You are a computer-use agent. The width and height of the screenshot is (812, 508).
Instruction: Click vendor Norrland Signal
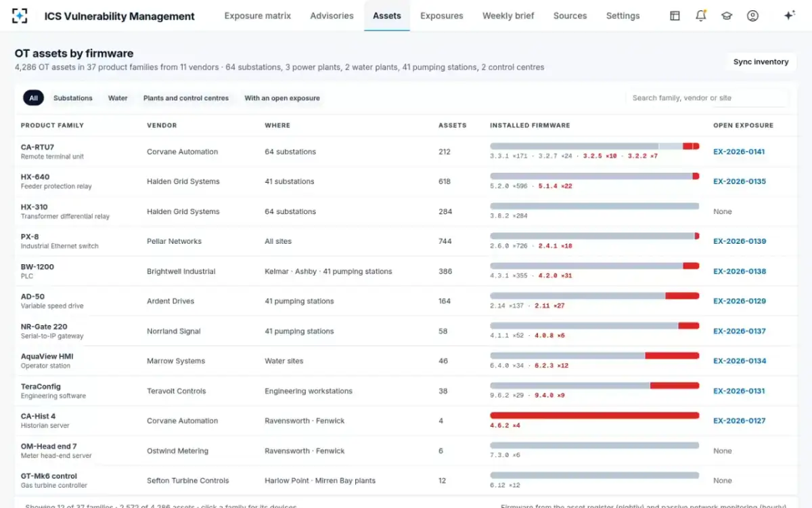coord(174,331)
